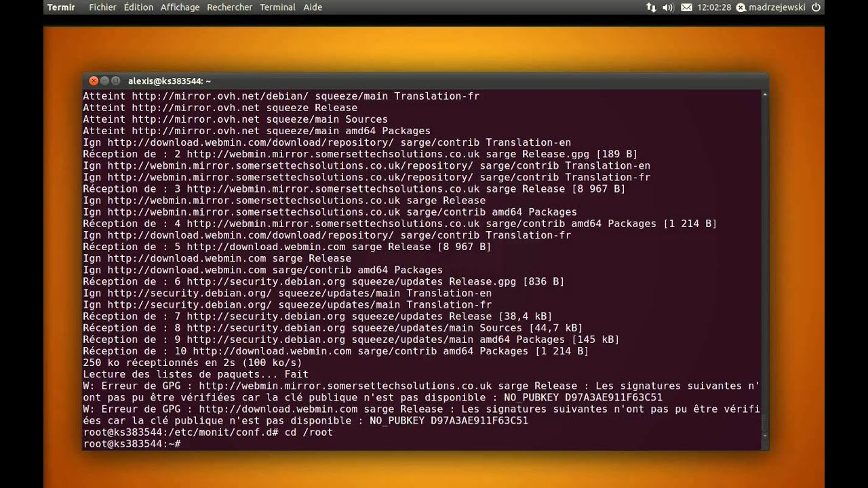Open the Affichage menu
Viewport: 868px width, 488px height.
coord(180,7)
